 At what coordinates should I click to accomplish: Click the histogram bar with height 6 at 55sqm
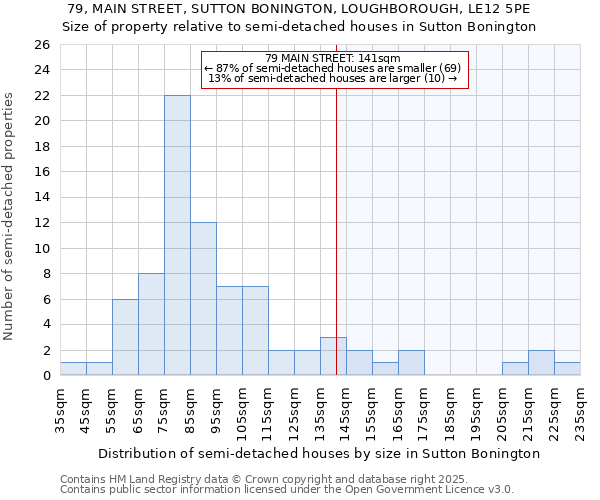(126, 337)
